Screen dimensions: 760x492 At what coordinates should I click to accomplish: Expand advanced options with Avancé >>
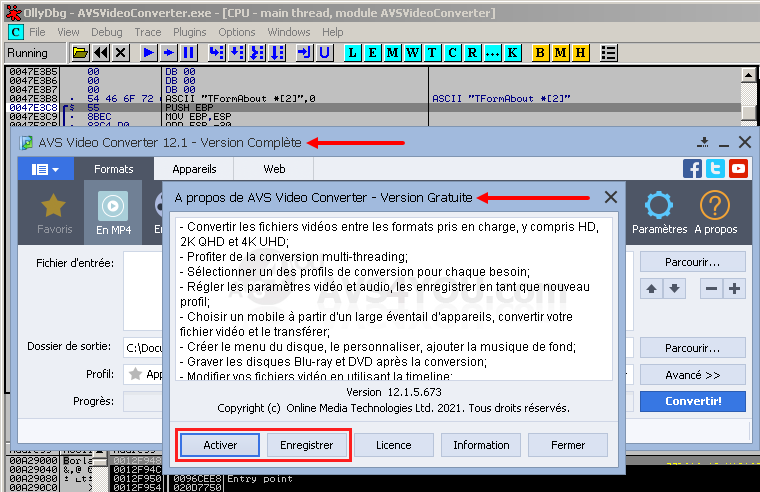(693, 375)
